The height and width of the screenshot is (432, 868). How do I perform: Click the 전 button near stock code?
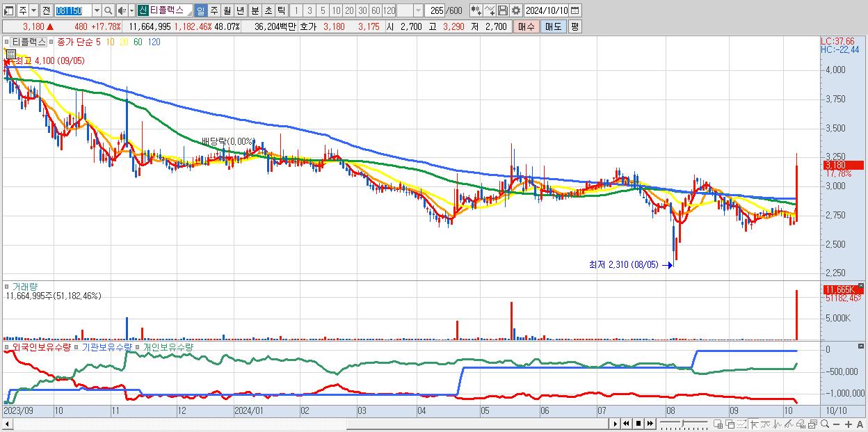click(x=47, y=10)
